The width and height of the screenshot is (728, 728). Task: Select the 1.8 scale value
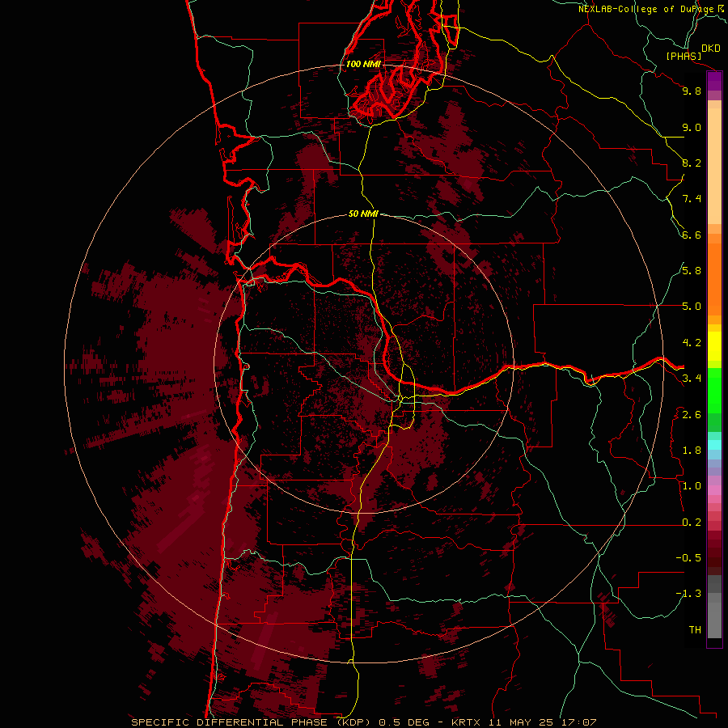(x=692, y=451)
